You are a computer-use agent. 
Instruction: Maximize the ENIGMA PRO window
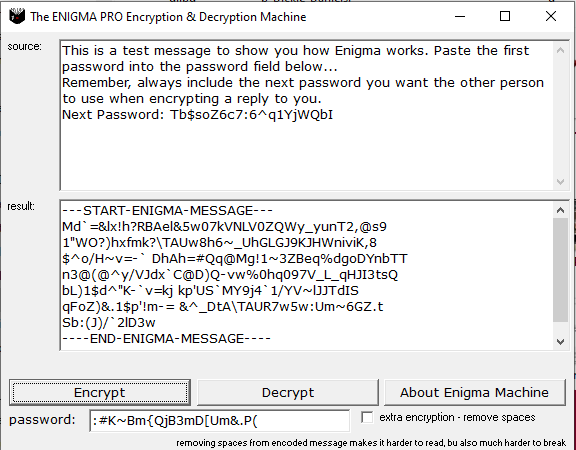coord(505,16)
